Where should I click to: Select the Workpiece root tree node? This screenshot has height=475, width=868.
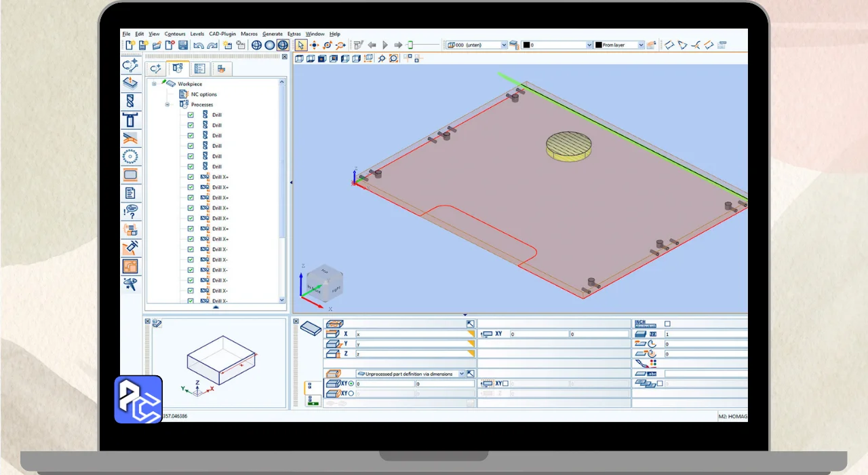pyautogui.click(x=190, y=84)
